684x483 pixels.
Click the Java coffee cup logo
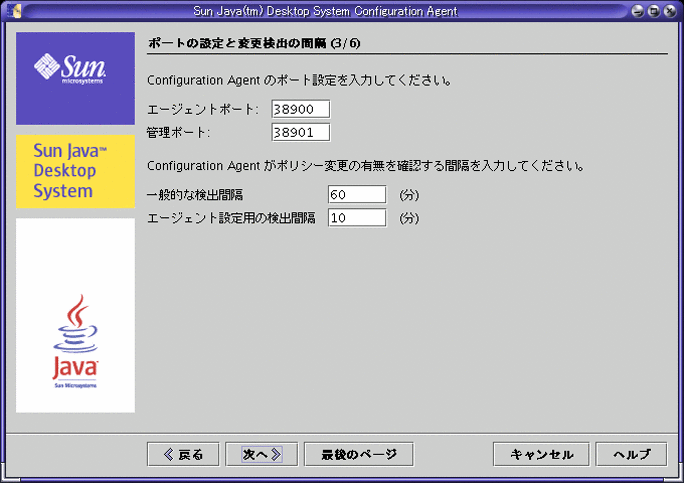[x=75, y=340]
